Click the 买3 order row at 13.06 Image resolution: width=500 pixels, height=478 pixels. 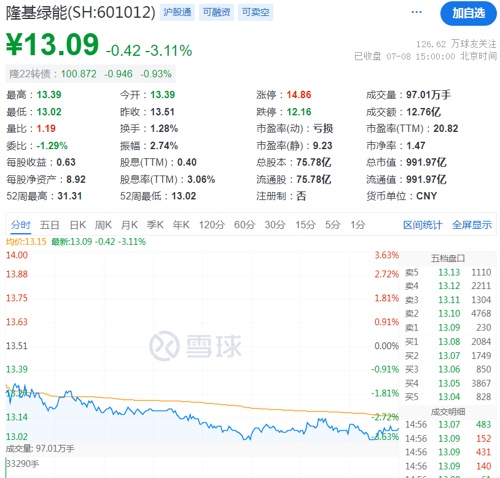[x=448, y=369]
